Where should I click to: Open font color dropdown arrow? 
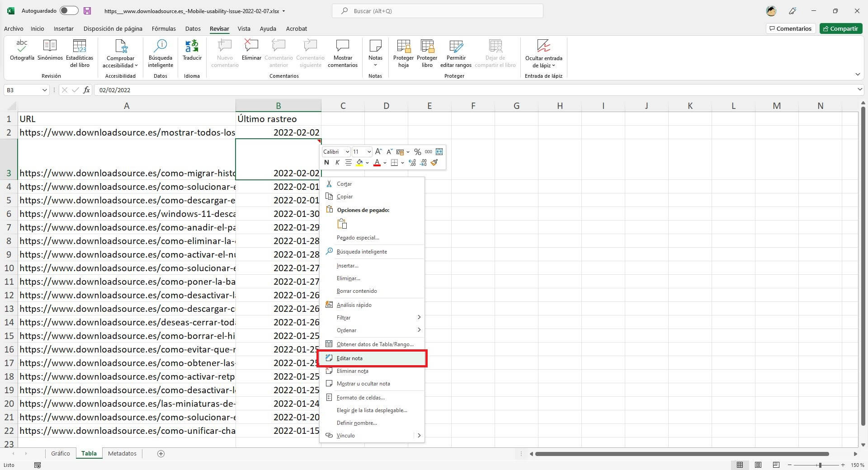[x=385, y=163]
